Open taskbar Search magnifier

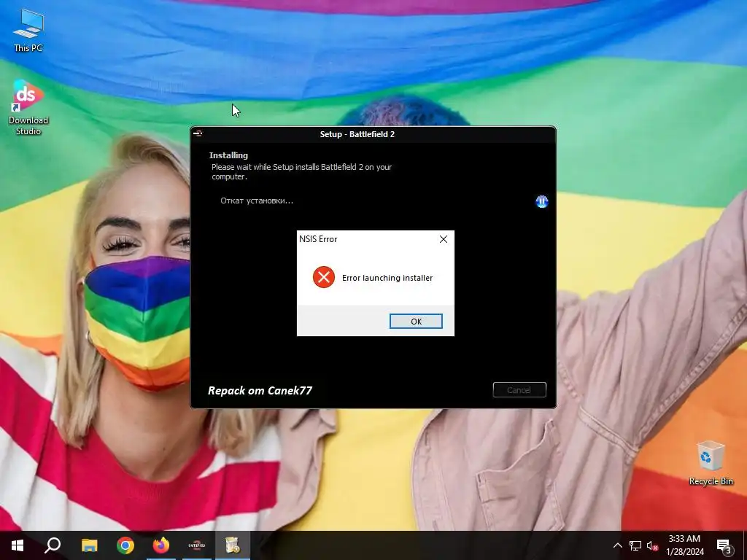[x=53, y=545]
